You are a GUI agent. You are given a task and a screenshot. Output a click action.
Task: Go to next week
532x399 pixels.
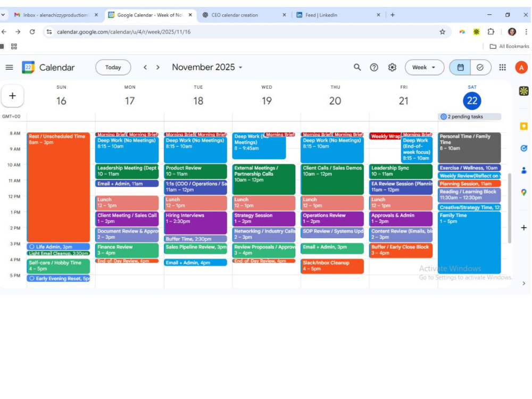click(x=158, y=67)
